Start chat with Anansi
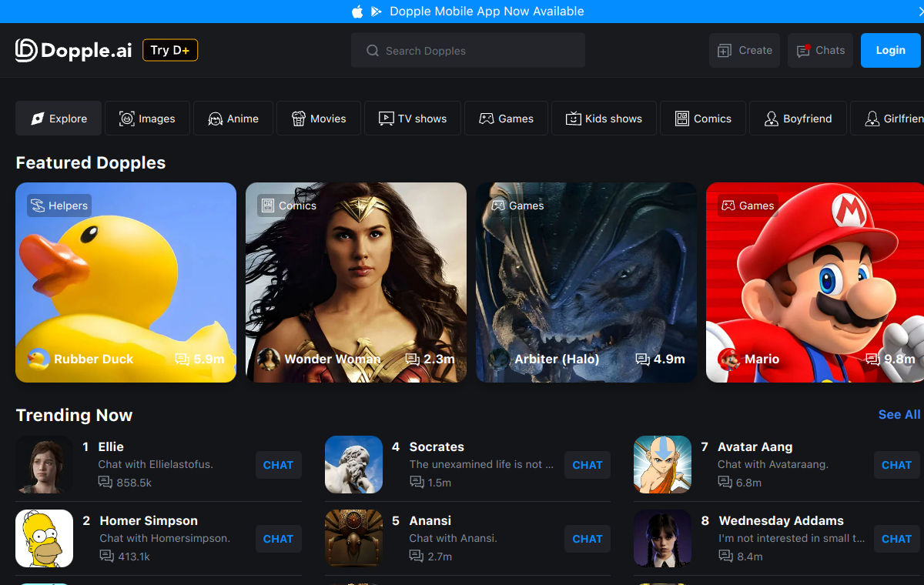The width and height of the screenshot is (924, 585). pyautogui.click(x=588, y=539)
